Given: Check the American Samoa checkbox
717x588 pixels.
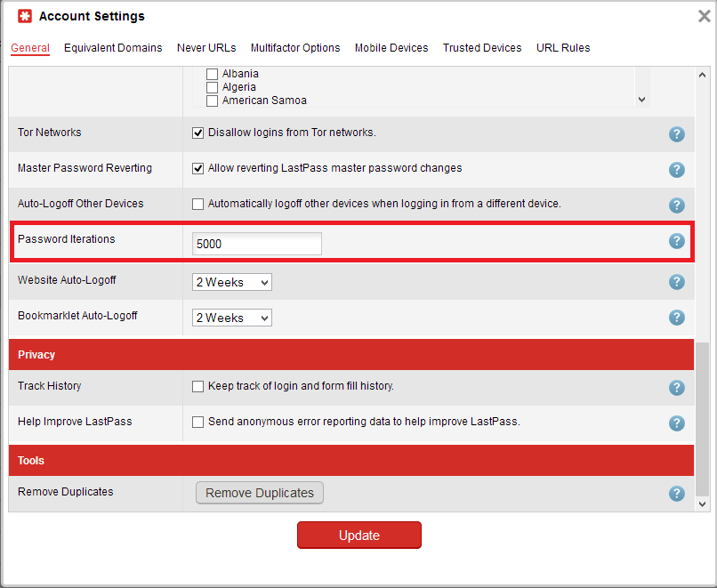Looking at the screenshot, I should 213,101.
